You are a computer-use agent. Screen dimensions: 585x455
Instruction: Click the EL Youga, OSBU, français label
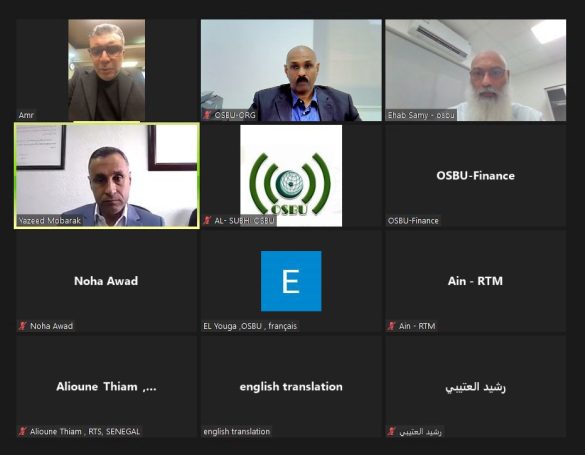pyautogui.click(x=250, y=326)
